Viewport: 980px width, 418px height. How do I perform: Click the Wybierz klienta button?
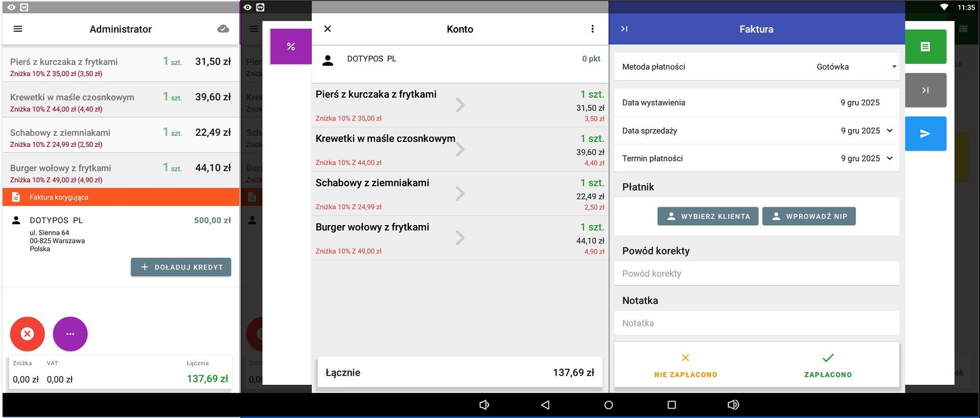[x=708, y=216]
